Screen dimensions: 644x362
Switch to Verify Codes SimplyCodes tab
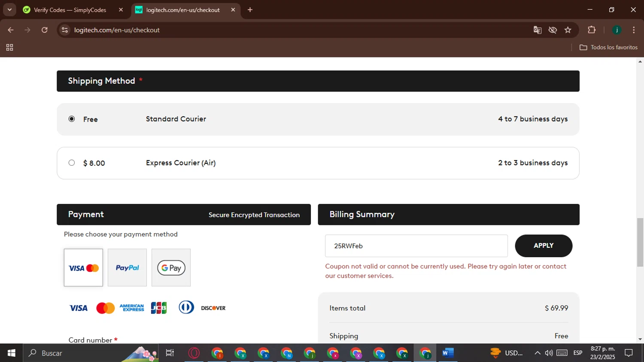[70, 10]
